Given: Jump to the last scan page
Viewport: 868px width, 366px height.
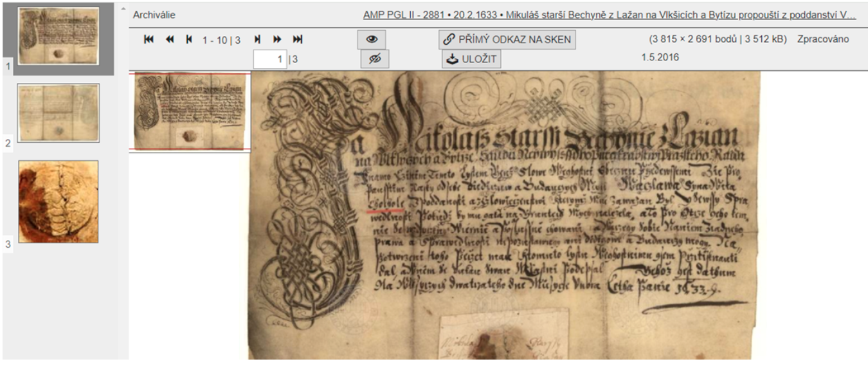Looking at the screenshot, I should [298, 39].
